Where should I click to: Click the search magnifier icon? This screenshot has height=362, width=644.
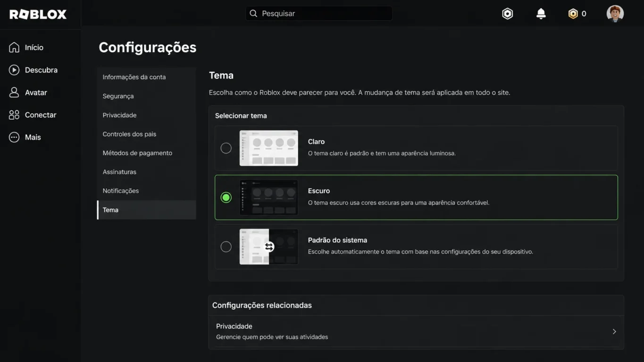(253, 13)
